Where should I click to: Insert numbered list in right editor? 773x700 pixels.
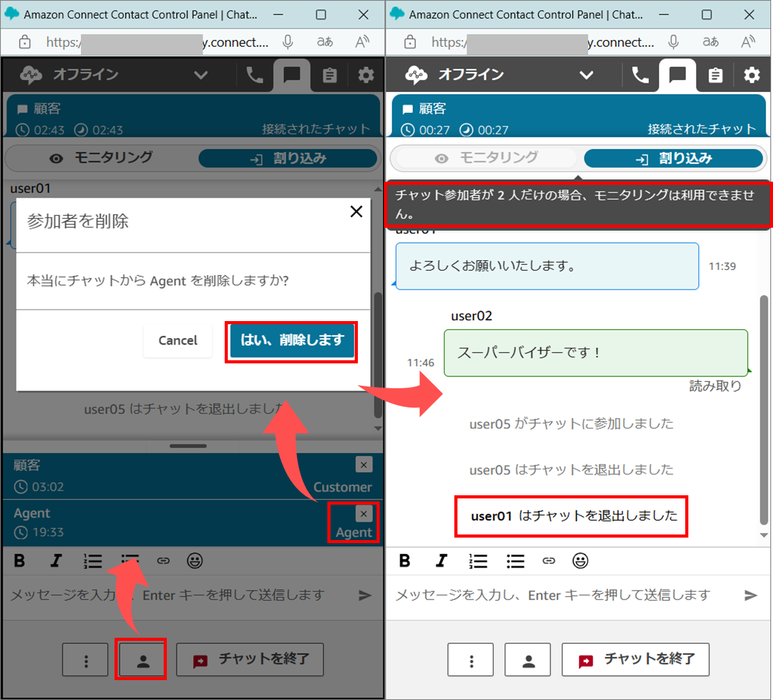[x=478, y=561]
